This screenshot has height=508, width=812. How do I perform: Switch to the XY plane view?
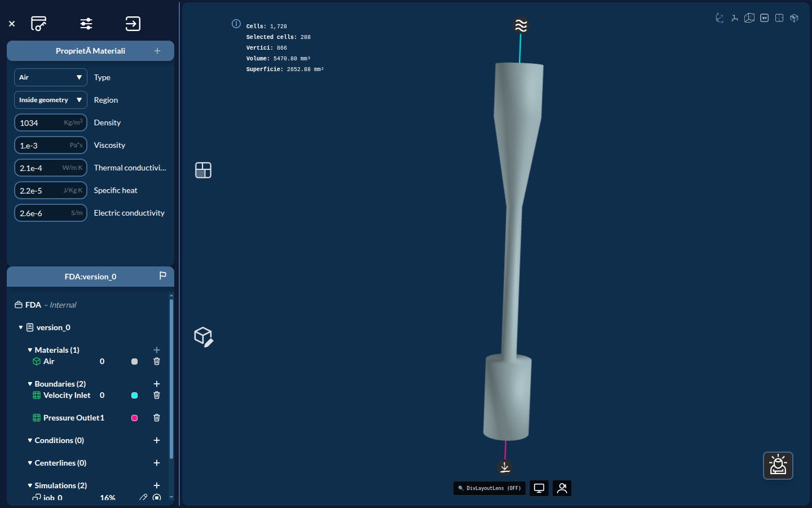tap(764, 18)
